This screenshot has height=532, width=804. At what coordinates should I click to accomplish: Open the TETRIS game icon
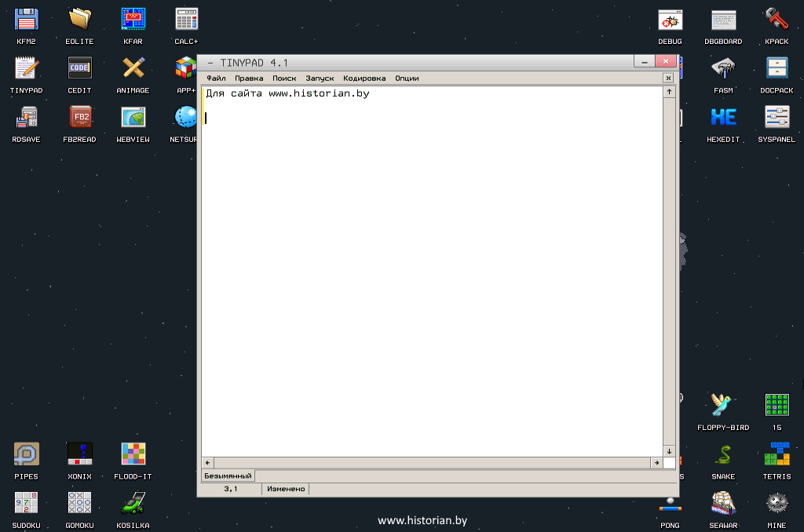777,454
